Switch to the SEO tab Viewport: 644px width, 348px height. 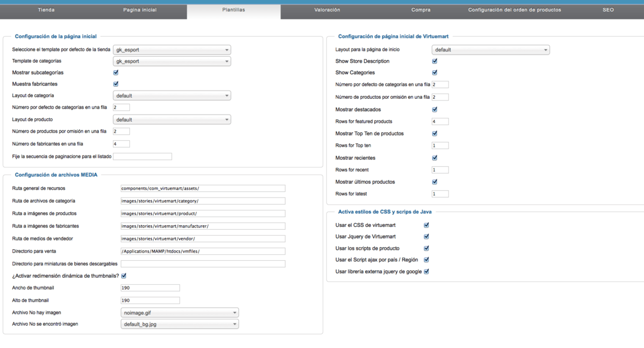608,10
